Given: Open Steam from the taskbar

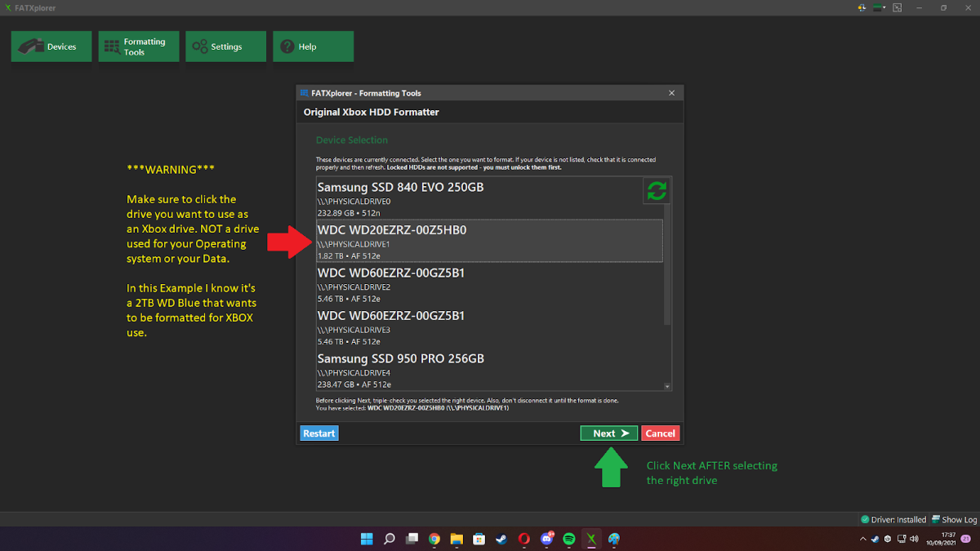Looking at the screenshot, I should coord(501,539).
